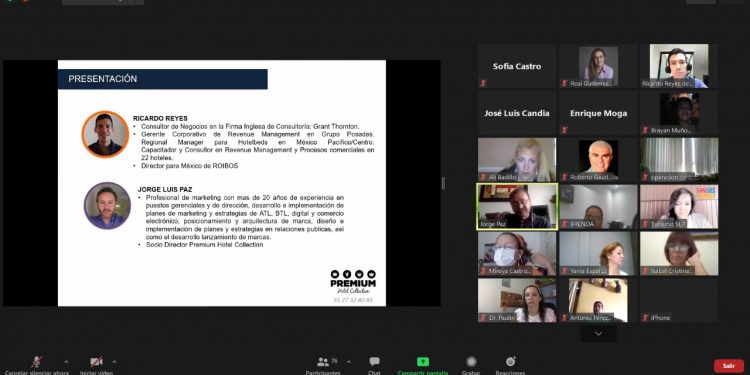Select Mireya Castro video tile
The width and height of the screenshot is (750, 375).
[x=517, y=254]
